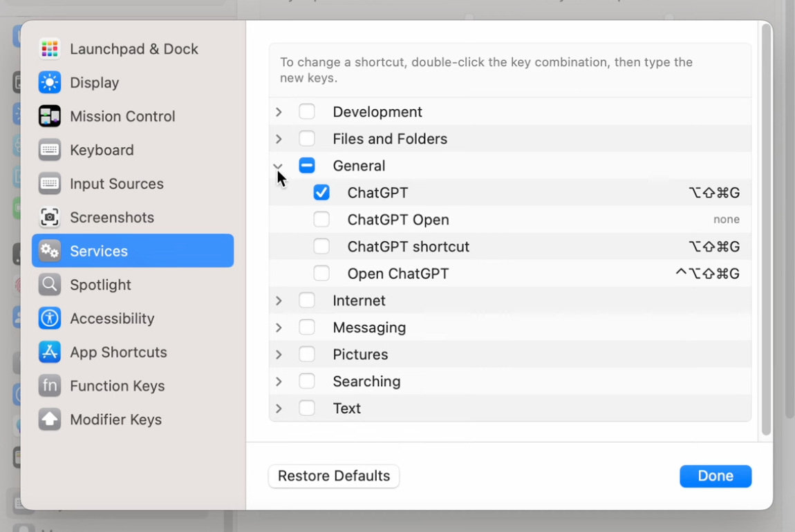The width and height of the screenshot is (795, 532).
Task: Enable the Text services checkbox
Action: [307, 408]
